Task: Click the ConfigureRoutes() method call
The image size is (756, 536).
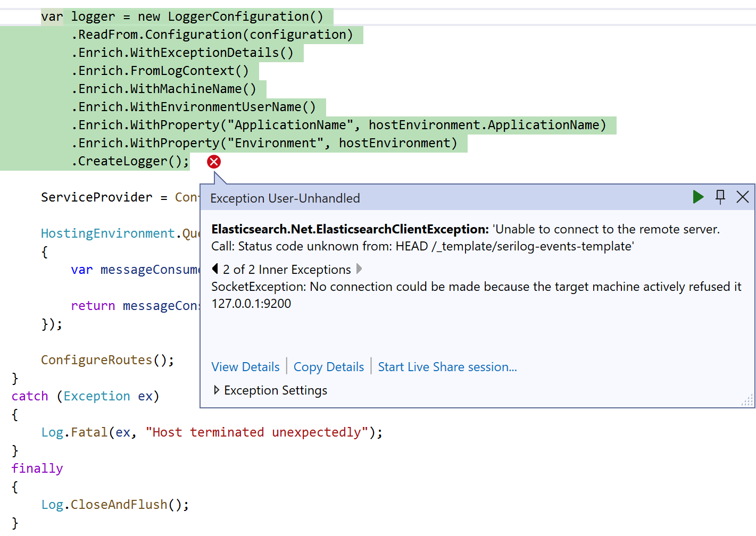Action: [106, 359]
